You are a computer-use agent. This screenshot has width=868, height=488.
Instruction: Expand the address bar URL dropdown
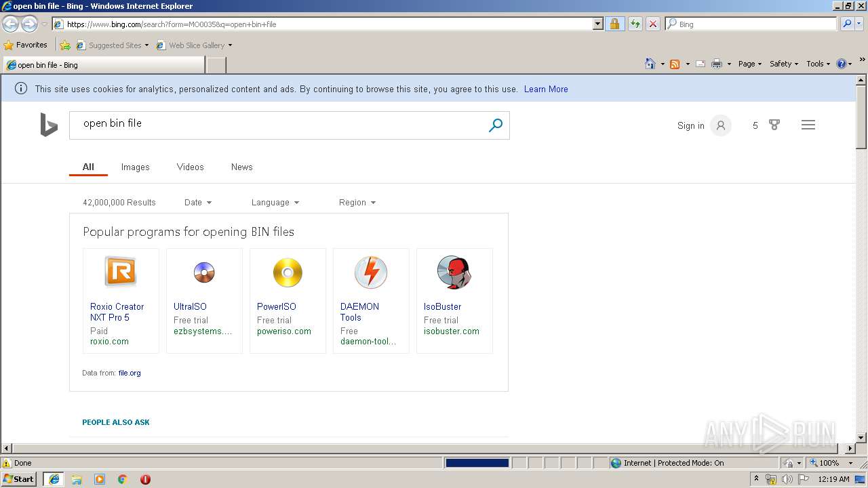tap(597, 24)
